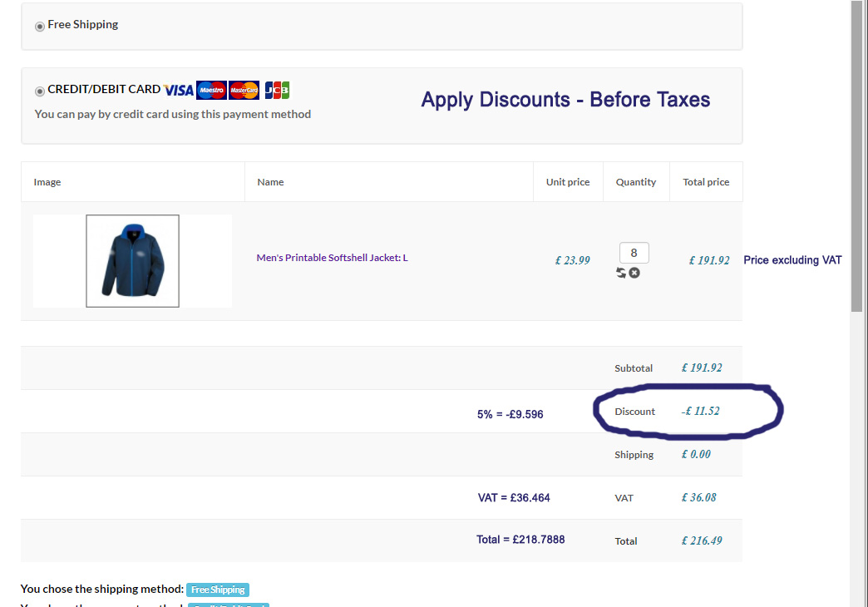Viewport: 868px width, 607px height.
Task: Focus the quantity input showing 8
Action: coord(634,253)
